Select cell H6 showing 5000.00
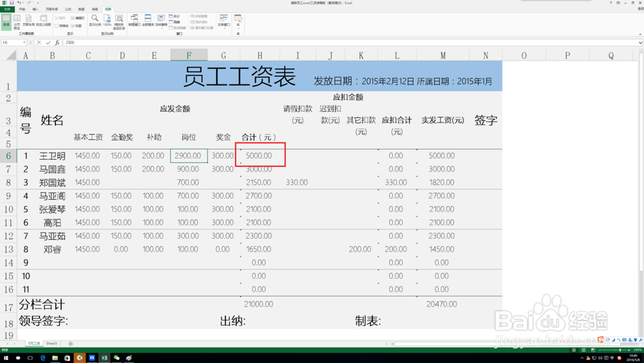This screenshot has width=644, height=363. 260,156
